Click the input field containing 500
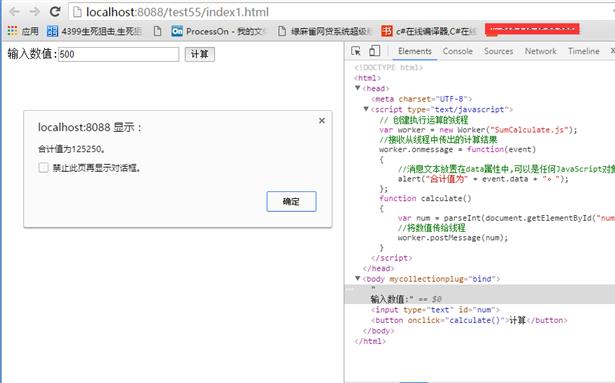Viewport: 615px width, 383px height. pos(118,54)
